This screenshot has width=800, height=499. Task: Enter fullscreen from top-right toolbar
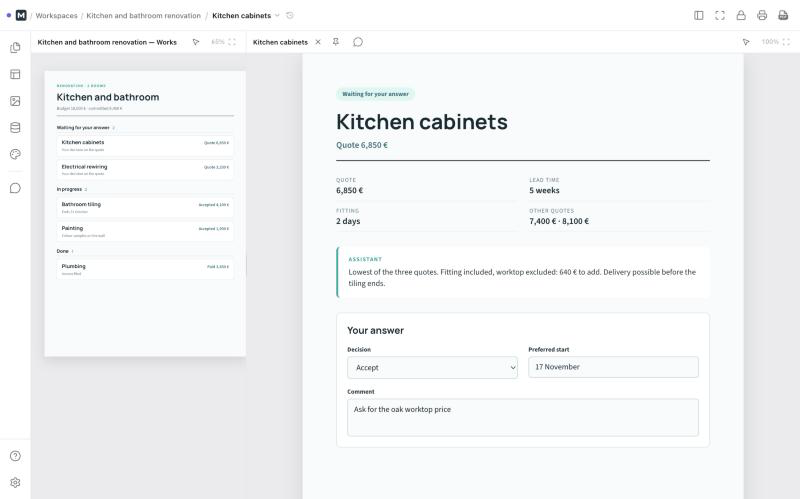pos(720,15)
